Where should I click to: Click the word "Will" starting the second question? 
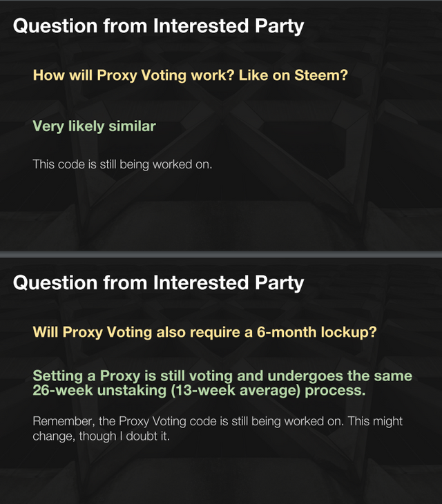coord(46,331)
